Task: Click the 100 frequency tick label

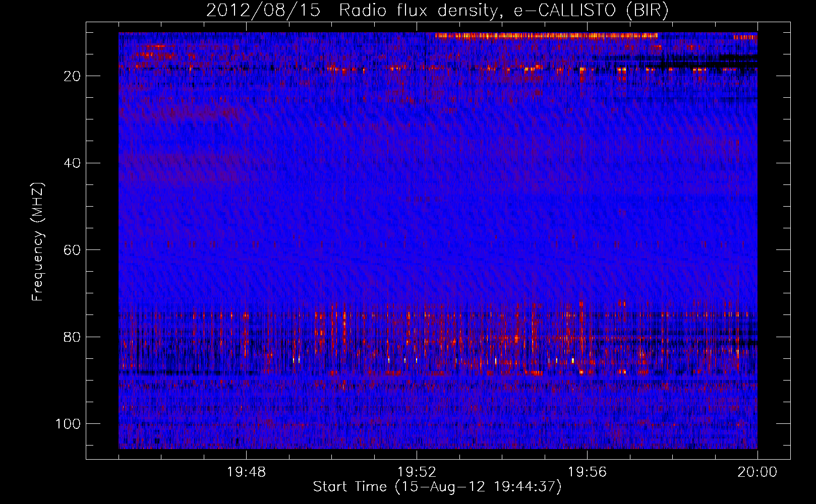Action: tap(68, 424)
